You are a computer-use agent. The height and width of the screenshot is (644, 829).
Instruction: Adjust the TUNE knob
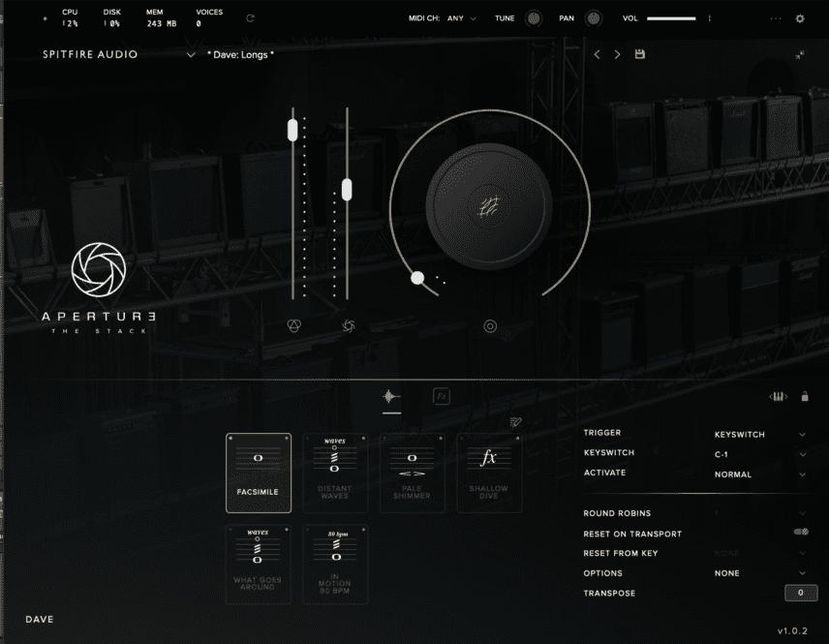pyautogui.click(x=534, y=18)
